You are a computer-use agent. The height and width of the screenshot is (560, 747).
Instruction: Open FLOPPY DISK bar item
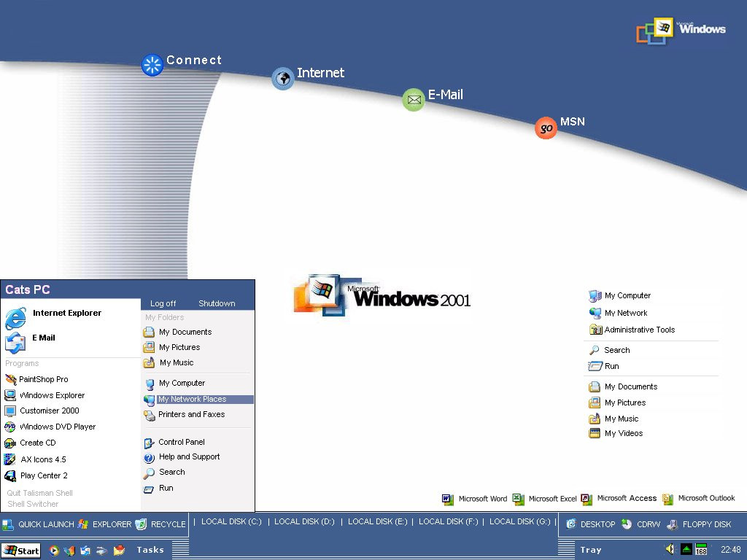click(x=699, y=524)
